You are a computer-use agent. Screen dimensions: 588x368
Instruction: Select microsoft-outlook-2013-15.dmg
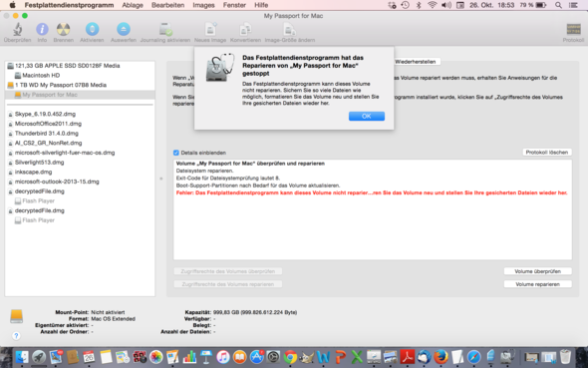(80, 182)
